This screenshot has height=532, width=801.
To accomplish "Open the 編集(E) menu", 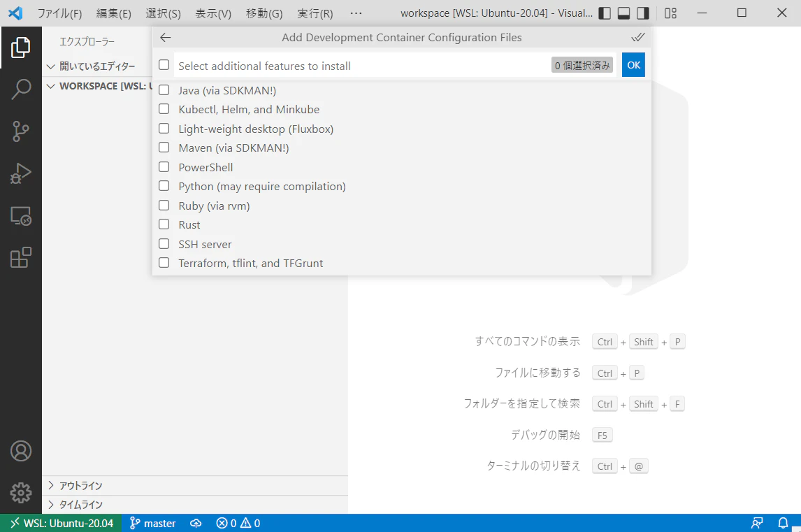I will pyautogui.click(x=113, y=13).
